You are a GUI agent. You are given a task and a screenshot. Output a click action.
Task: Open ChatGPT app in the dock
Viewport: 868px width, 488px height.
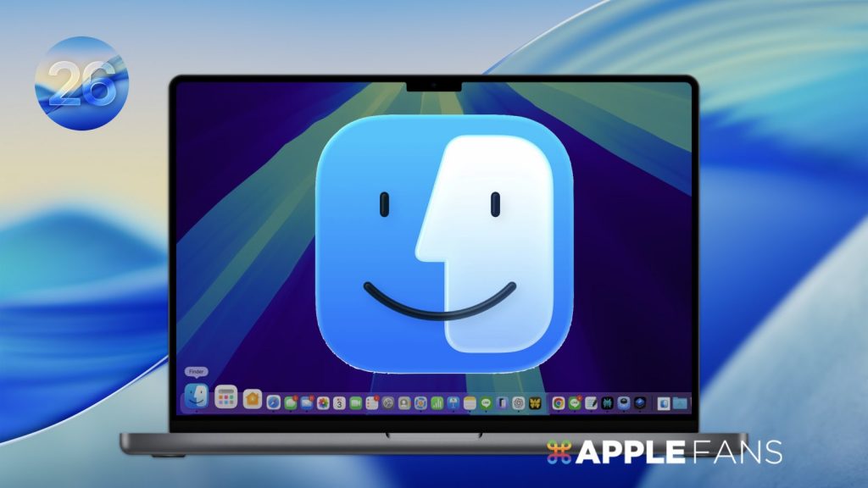click(519, 403)
